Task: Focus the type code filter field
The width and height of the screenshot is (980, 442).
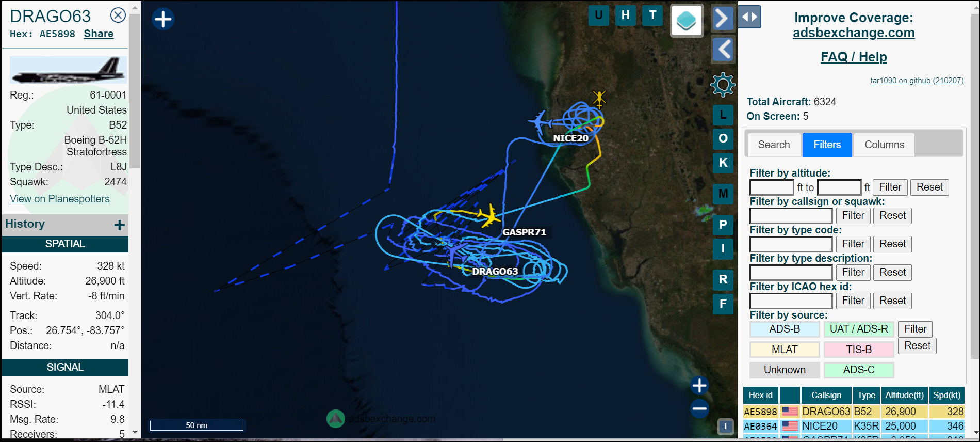Action: point(791,244)
